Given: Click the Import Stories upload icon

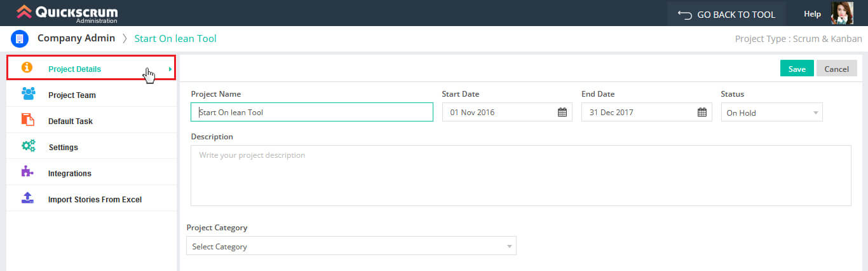Looking at the screenshot, I should [x=27, y=198].
